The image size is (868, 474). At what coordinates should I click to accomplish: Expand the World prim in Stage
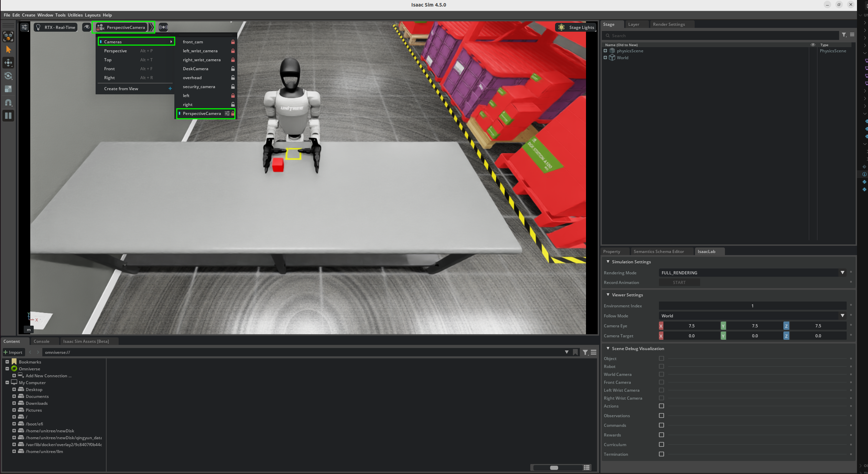click(605, 57)
